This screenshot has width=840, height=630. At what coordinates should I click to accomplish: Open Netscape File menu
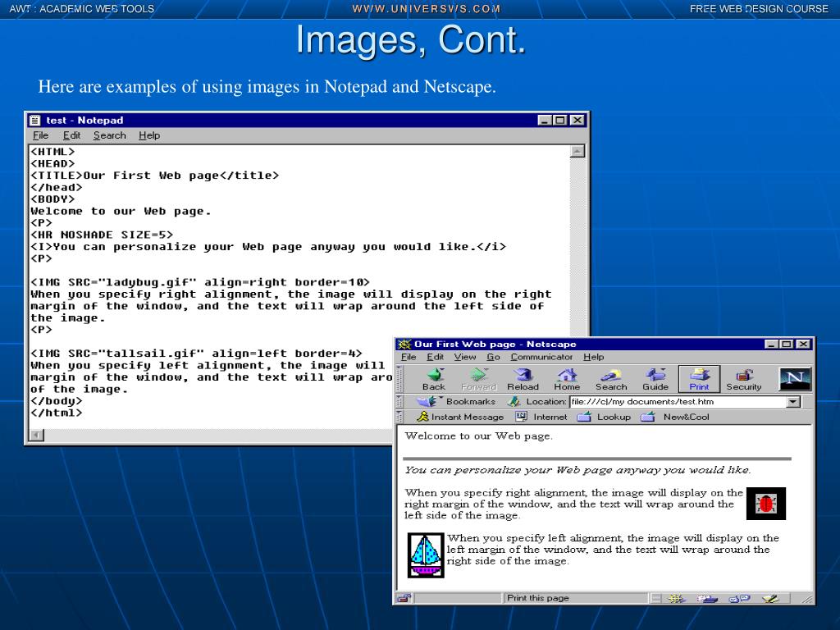coord(409,357)
